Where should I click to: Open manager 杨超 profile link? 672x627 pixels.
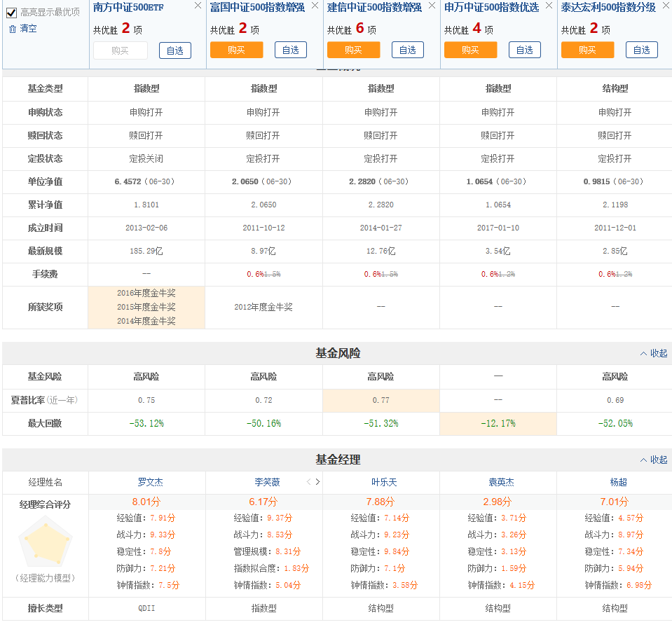619,482
